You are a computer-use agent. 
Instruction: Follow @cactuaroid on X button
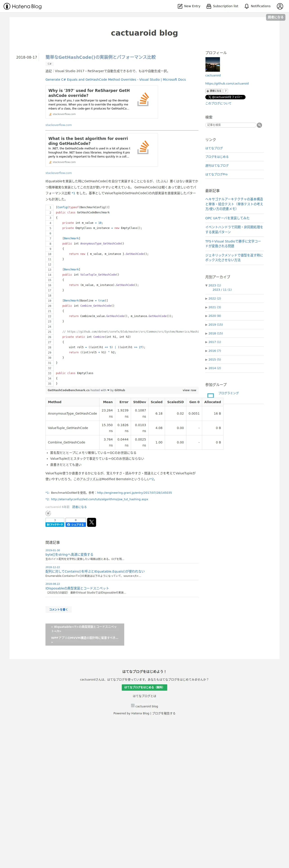coord(225,97)
